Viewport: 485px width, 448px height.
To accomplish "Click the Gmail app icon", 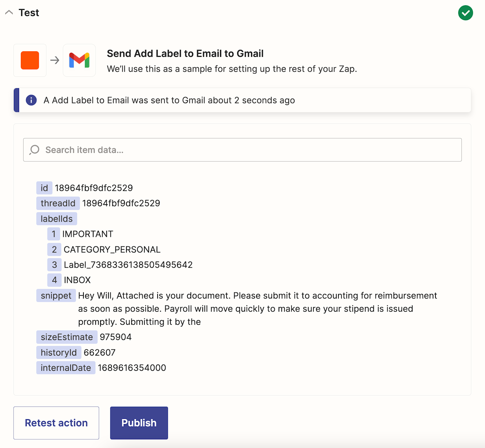I will (x=79, y=60).
